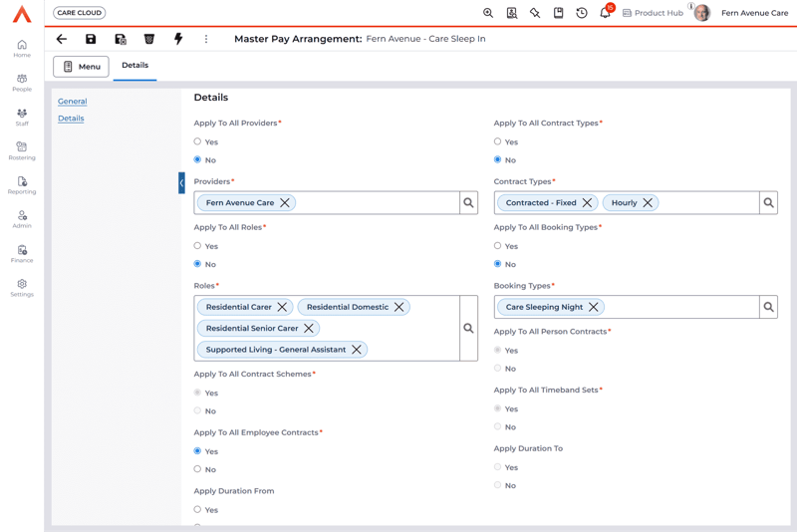Open the Rostering section in sidebar
Screen dimensions: 797x532
click(x=22, y=150)
